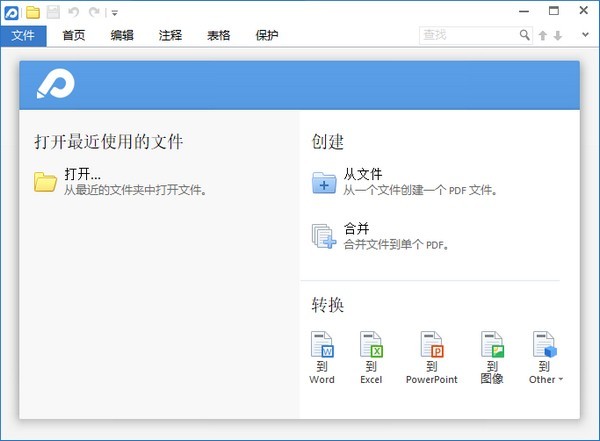Click the app logo in title bar
The width and height of the screenshot is (600, 441).
tap(11, 12)
